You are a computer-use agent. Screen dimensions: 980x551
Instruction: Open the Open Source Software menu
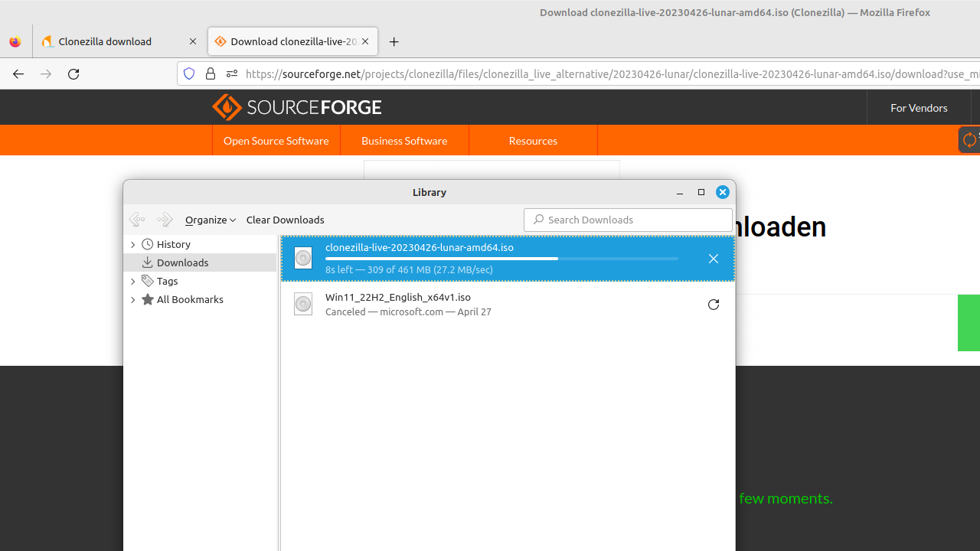click(276, 141)
